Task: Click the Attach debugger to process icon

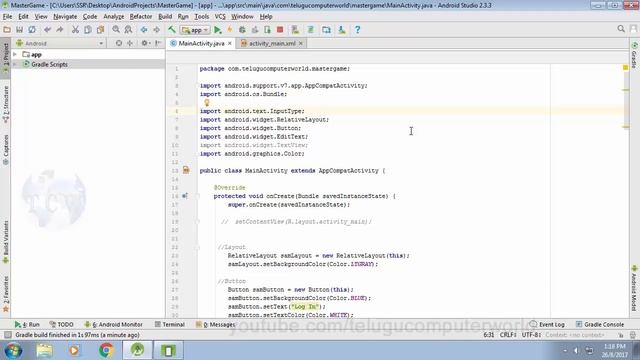Action: [x=267, y=30]
